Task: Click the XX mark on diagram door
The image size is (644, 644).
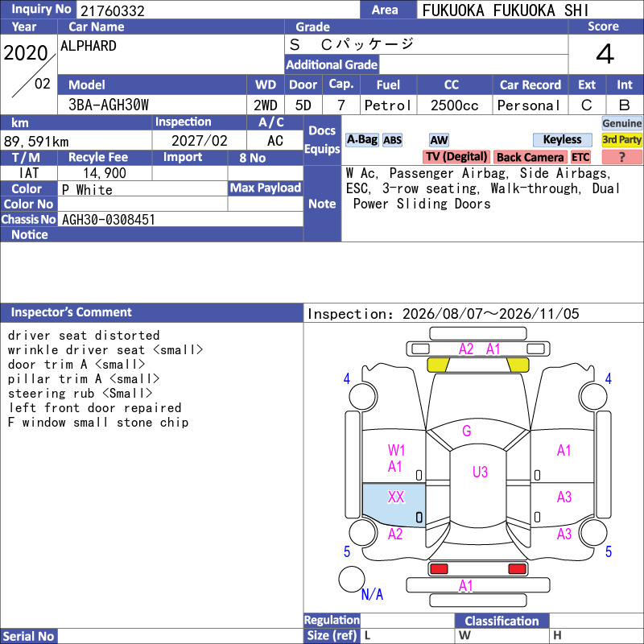Action: tap(396, 497)
